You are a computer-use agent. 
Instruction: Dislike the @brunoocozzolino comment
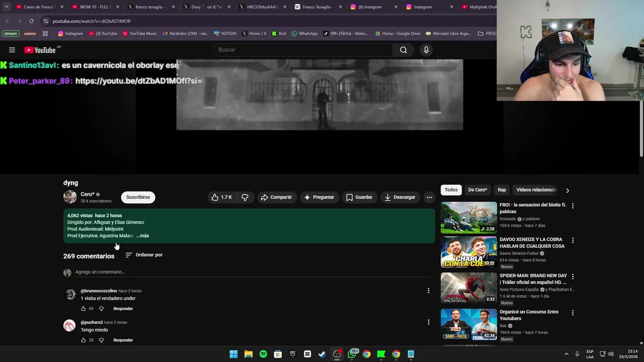101,309
